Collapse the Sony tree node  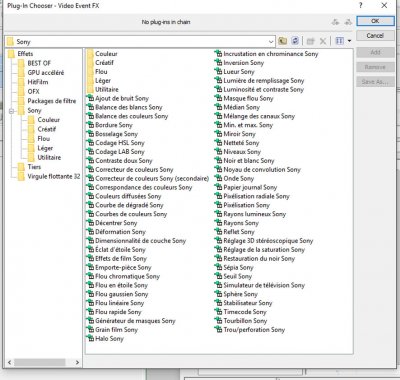[11, 111]
